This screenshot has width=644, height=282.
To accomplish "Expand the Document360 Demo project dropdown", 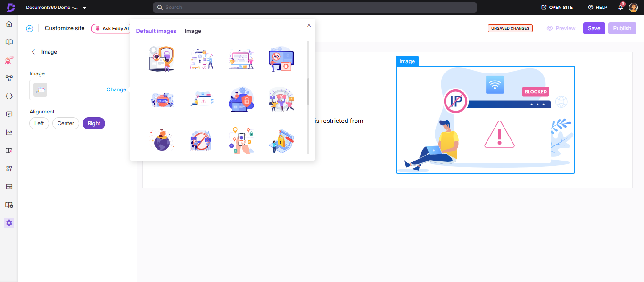I will [84, 8].
